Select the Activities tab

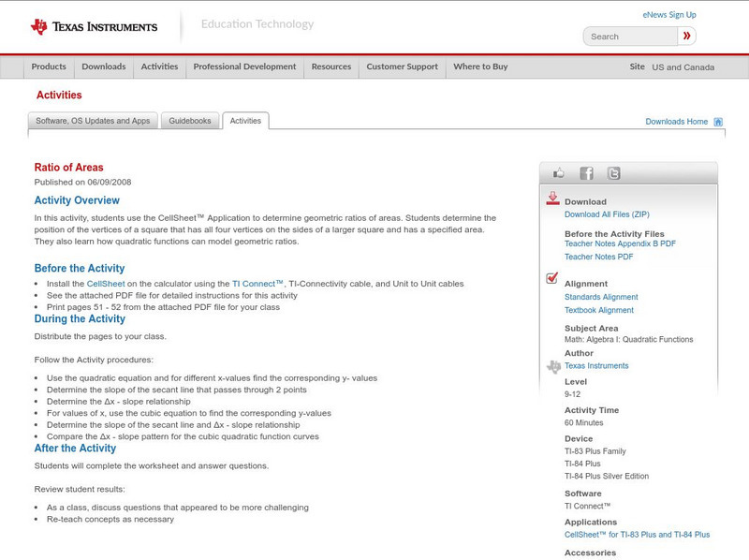[245, 121]
